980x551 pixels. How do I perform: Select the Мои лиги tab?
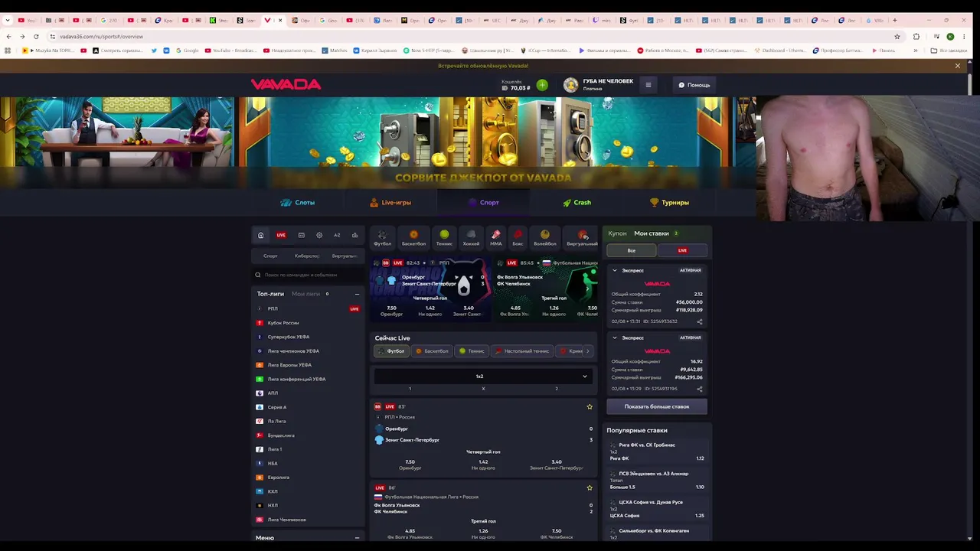pyautogui.click(x=305, y=294)
